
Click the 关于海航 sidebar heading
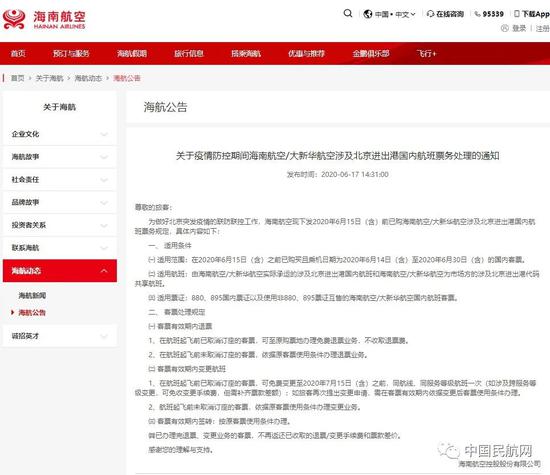(x=59, y=107)
